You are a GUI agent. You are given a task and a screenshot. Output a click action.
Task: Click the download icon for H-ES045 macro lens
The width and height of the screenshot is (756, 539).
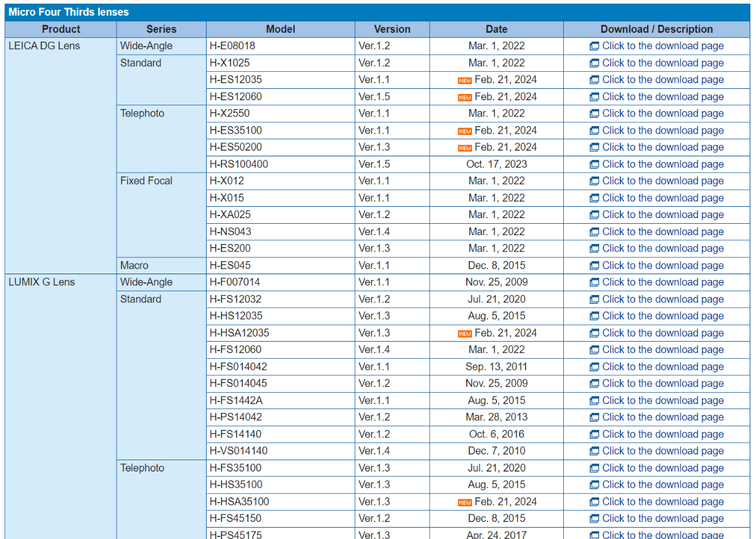[594, 265]
